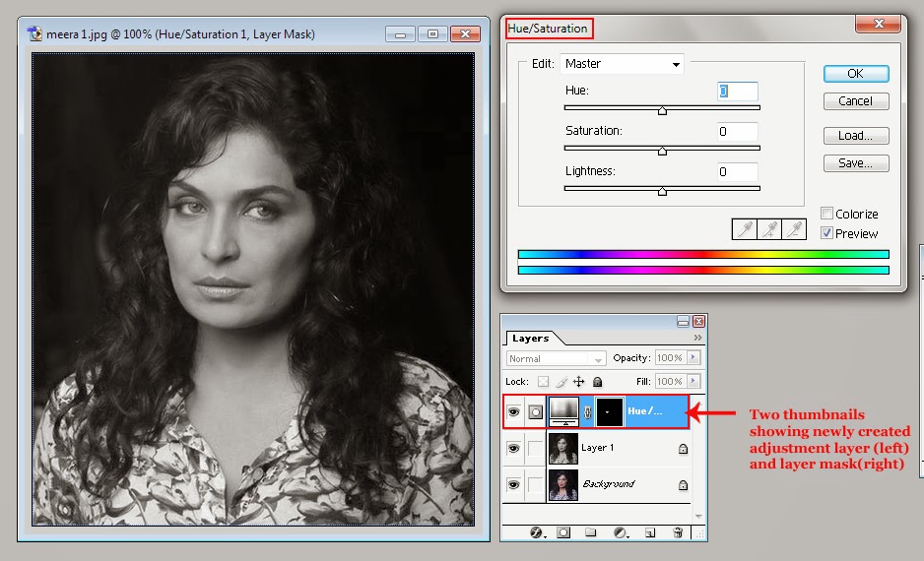924x561 pixels.
Task: Select the Subtract from Sample eyedropper
Action: (794, 229)
